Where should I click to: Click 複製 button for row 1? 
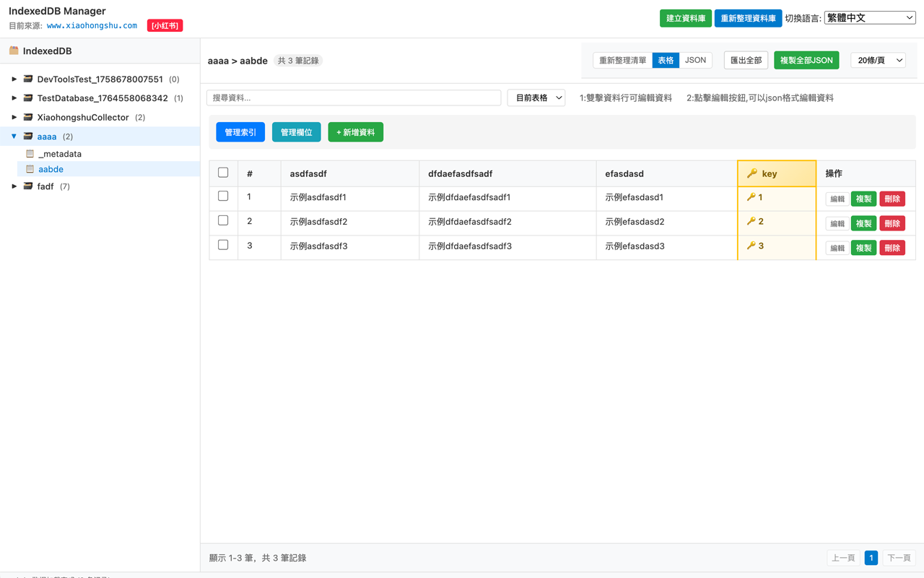(863, 199)
